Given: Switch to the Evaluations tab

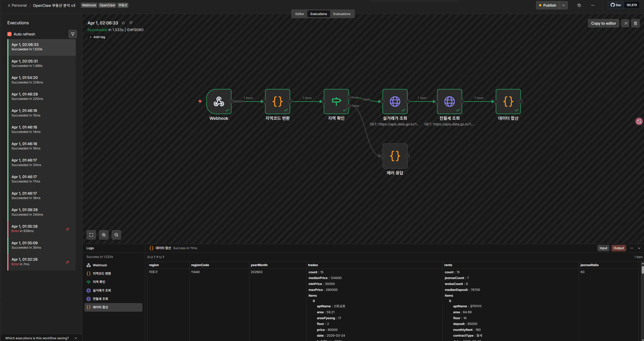Looking at the screenshot, I should tap(341, 14).
